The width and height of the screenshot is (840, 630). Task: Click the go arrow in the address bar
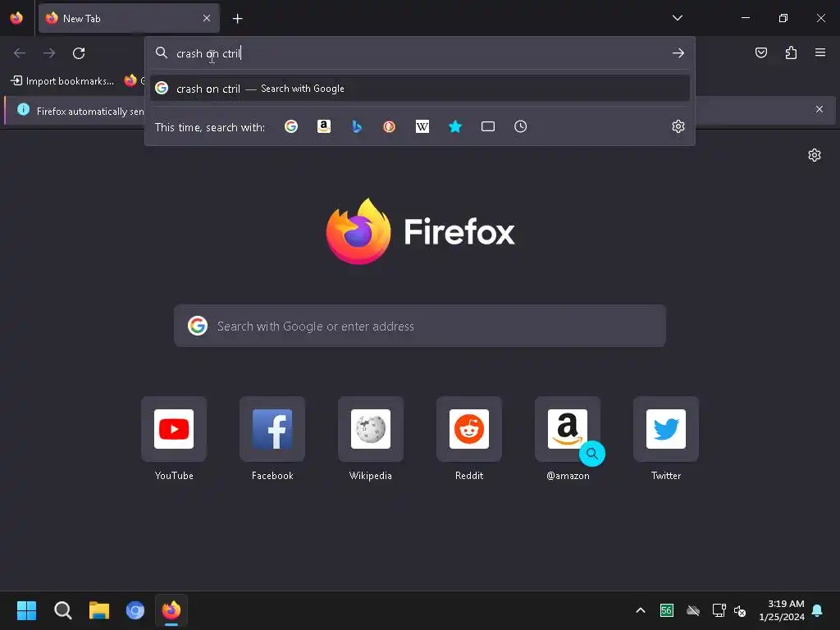click(x=678, y=53)
